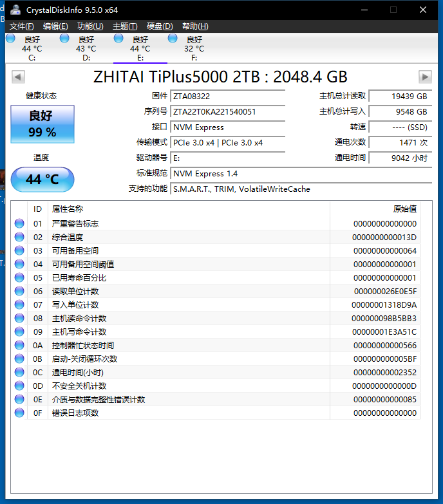Select the 主机写命令计数 attribute row

(x=216, y=331)
